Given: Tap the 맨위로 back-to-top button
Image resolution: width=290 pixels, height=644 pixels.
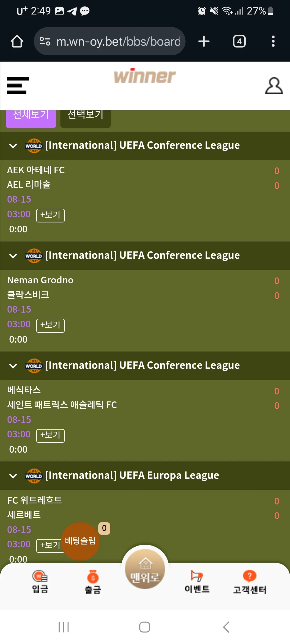Looking at the screenshot, I should [x=145, y=569].
